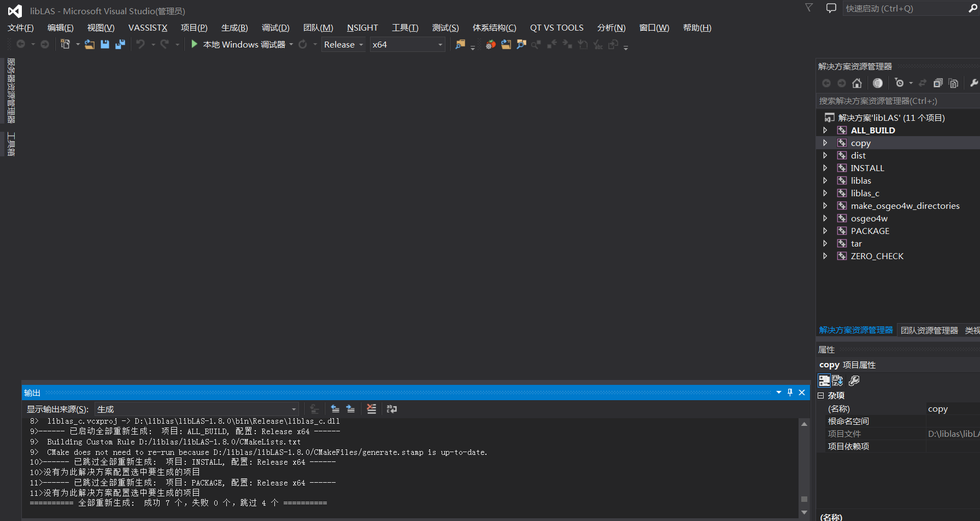Expand the INSTALL project node
The image size is (980, 521).
(x=825, y=168)
